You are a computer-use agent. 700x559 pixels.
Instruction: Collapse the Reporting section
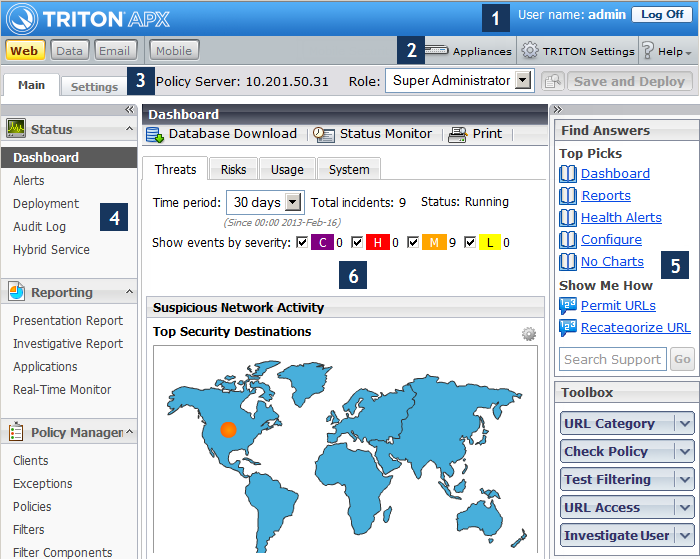(x=129, y=292)
